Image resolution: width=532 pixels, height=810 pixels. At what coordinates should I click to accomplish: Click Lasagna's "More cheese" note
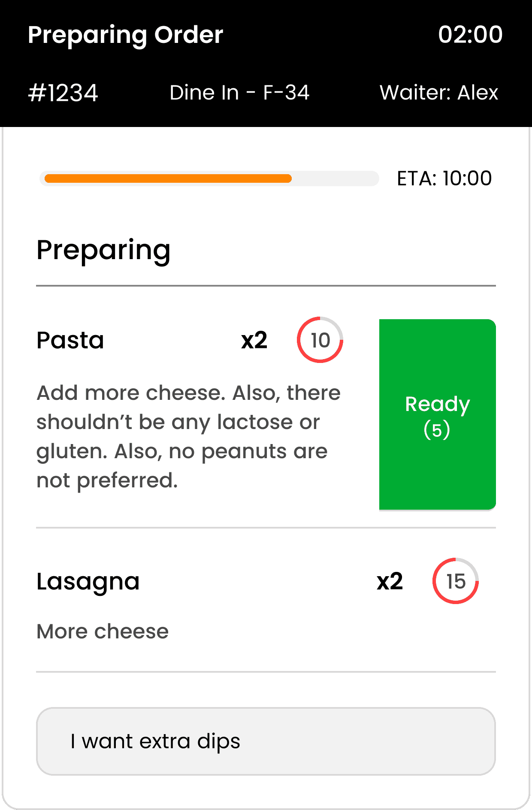[x=103, y=631]
